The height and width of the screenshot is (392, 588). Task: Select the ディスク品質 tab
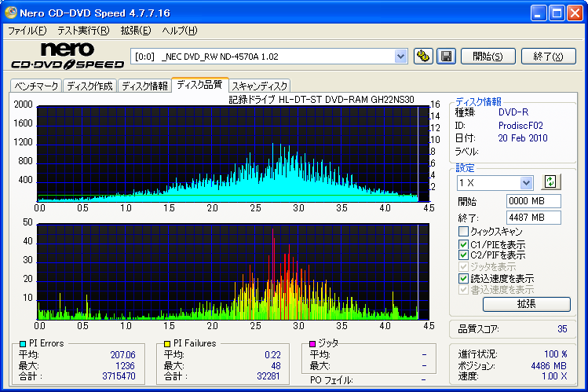pos(200,84)
